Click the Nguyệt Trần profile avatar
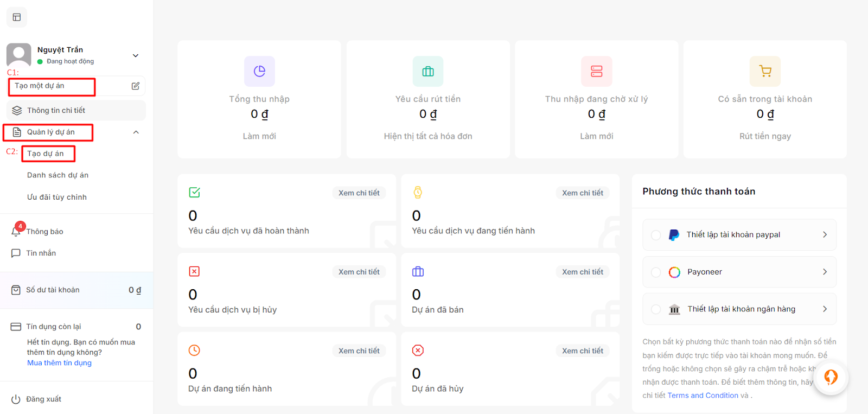The height and width of the screenshot is (414, 868). (x=19, y=55)
